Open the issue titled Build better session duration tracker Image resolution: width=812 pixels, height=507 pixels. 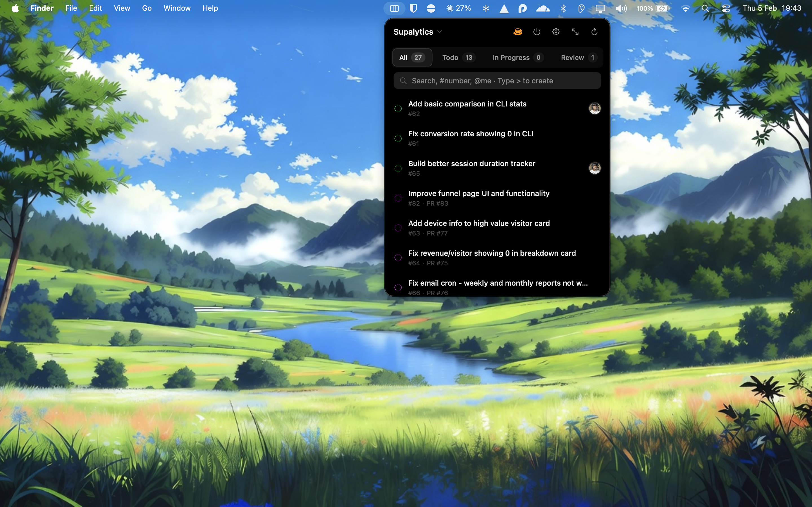click(471, 164)
